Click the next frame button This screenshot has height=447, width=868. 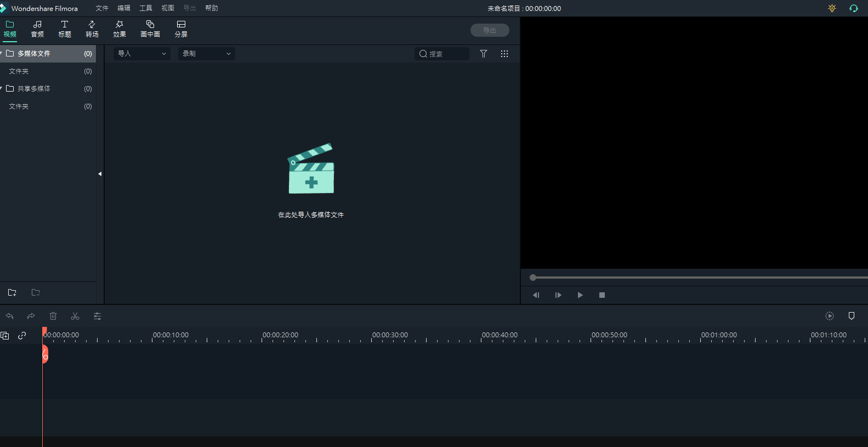tap(558, 295)
